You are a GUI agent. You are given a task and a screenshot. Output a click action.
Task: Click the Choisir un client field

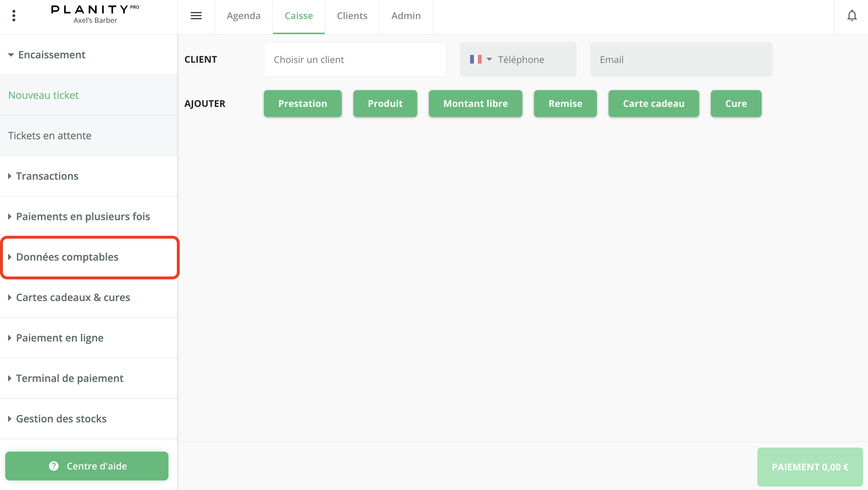pyautogui.click(x=355, y=59)
